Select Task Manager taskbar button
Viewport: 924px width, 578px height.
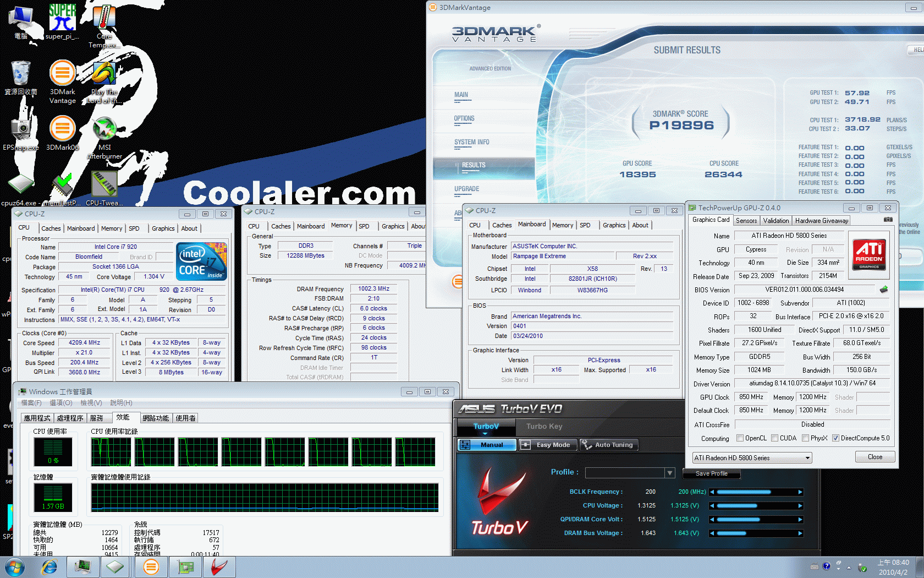click(83, 567)
